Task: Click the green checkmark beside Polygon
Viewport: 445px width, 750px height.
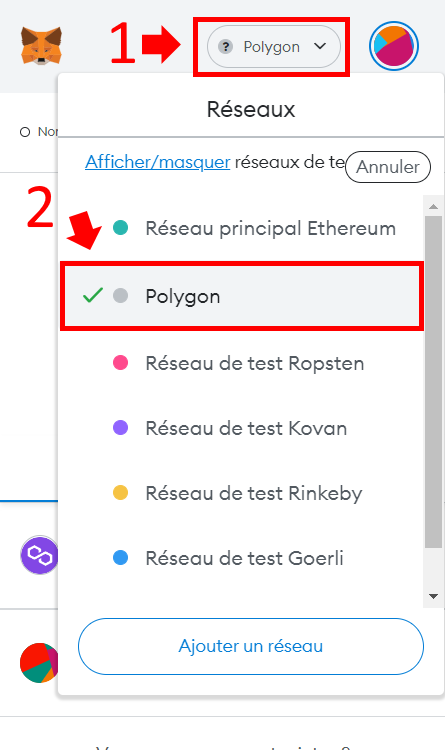Action: click(x=92, y=296)
